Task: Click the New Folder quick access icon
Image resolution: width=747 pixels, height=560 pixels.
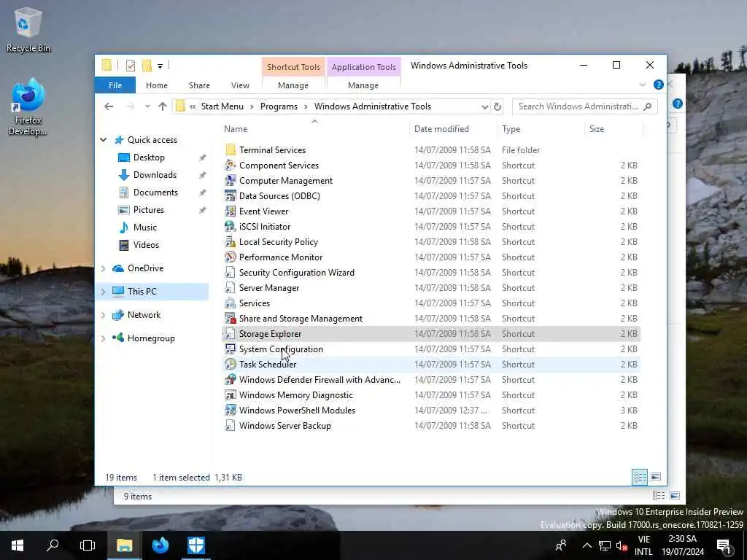Action: (147, 66)
